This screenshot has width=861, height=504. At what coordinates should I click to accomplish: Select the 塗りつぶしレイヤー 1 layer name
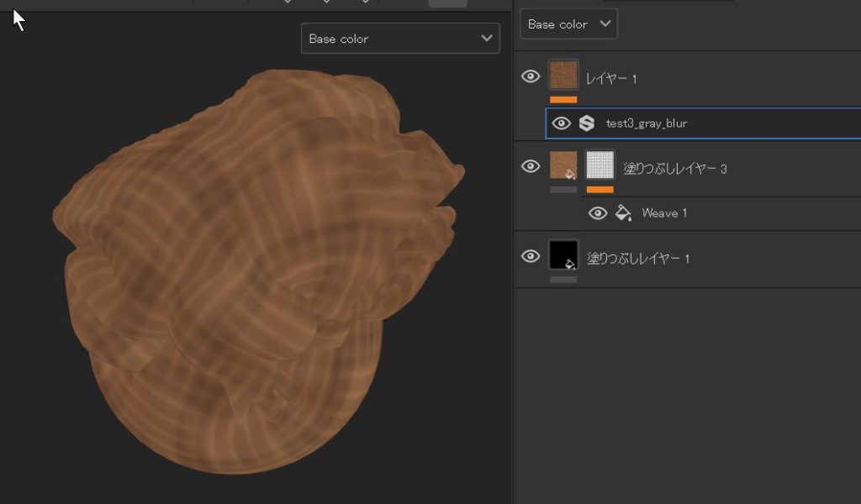pyautogui.click(x=637, y=259)
